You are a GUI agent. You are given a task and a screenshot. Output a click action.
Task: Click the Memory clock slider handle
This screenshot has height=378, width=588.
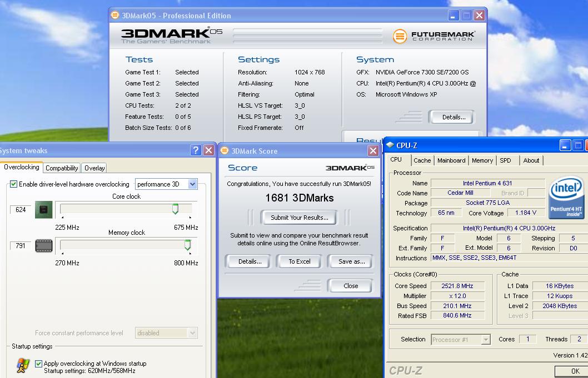(x=187, y=245)
